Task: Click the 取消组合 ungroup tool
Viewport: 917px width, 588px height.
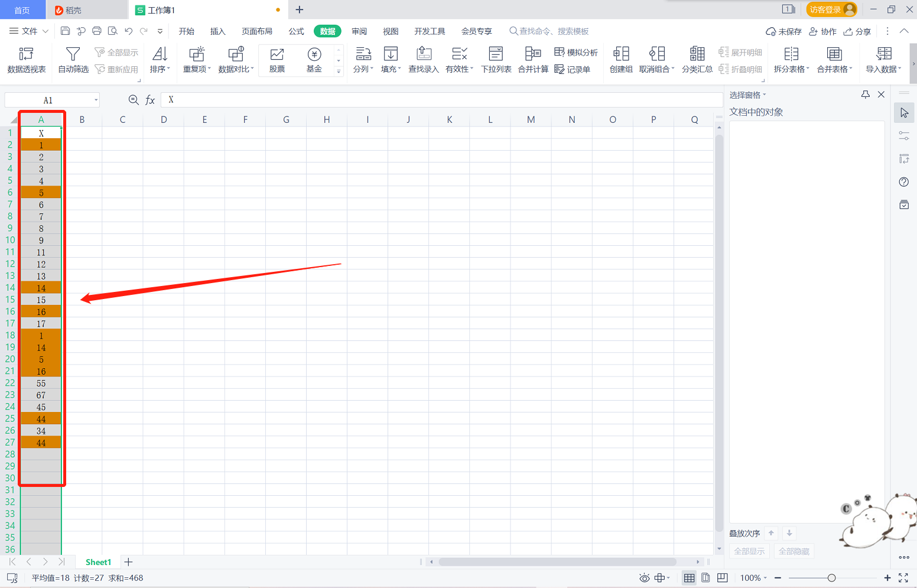Action: point(656,60)
